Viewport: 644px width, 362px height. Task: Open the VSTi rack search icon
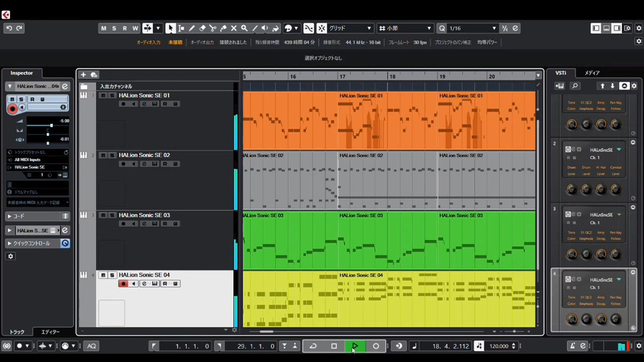click(575, 86)
